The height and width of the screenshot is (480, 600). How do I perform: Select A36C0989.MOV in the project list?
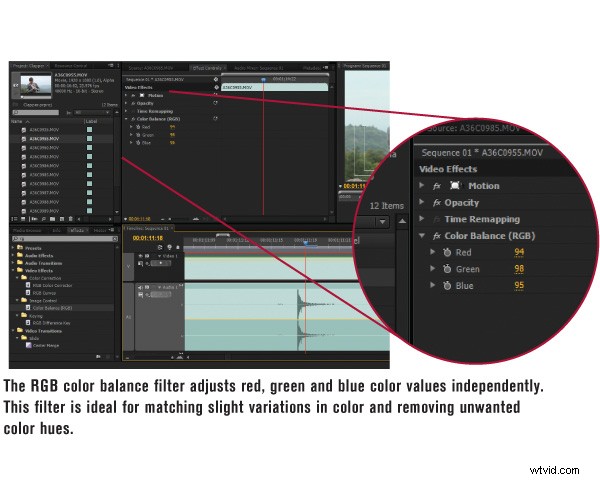(x=44, y=211)
